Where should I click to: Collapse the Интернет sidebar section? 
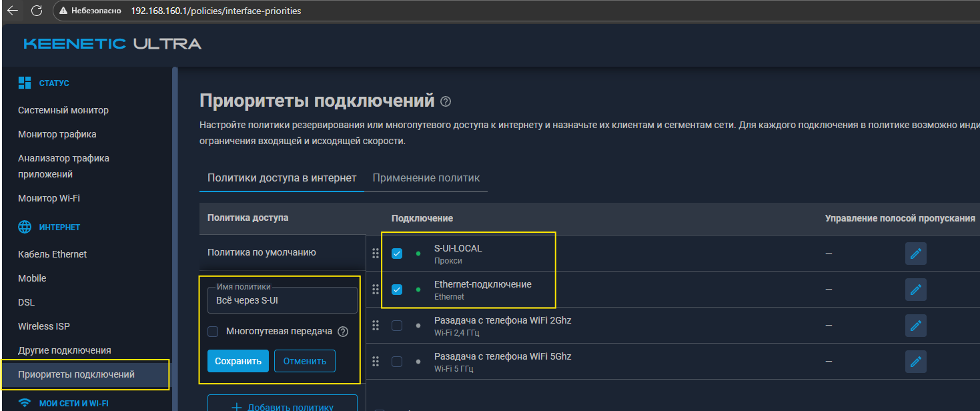click(x=59, y=228)
